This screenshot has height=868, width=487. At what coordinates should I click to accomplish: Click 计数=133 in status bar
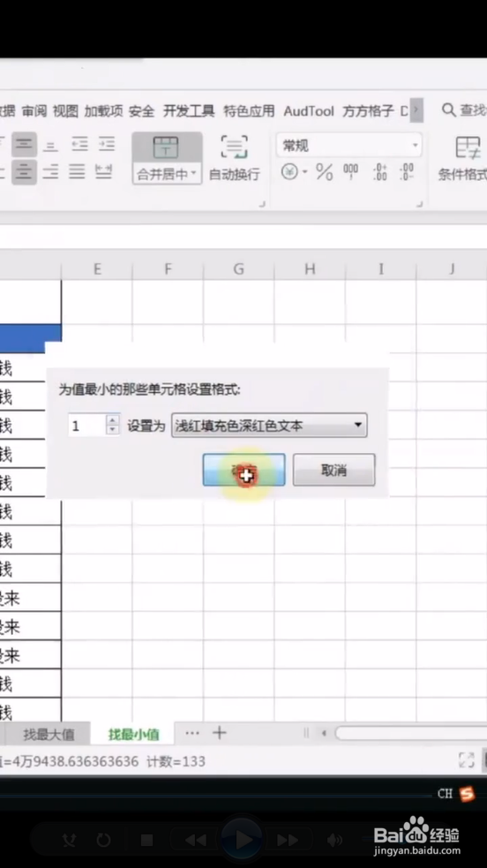[176, 762]
